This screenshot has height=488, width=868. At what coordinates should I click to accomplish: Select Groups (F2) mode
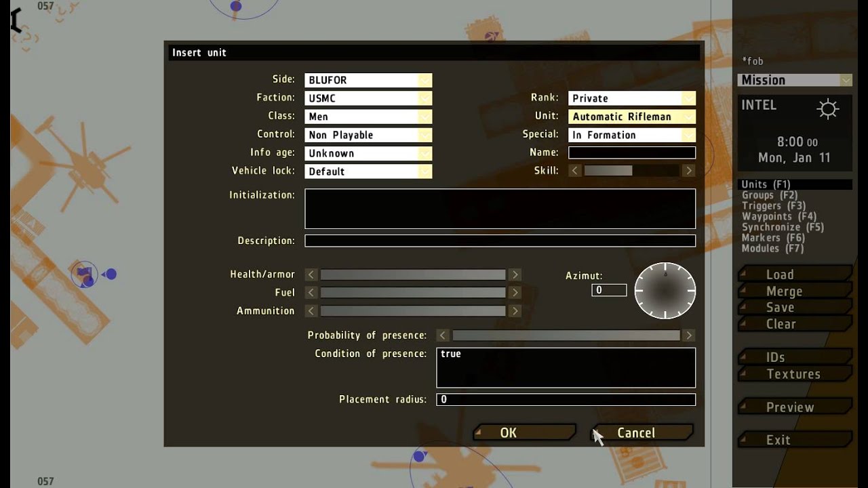770,195
